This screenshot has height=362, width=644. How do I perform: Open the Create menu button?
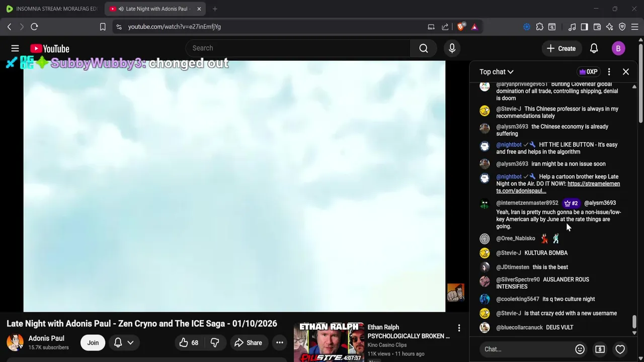point(561,48)
